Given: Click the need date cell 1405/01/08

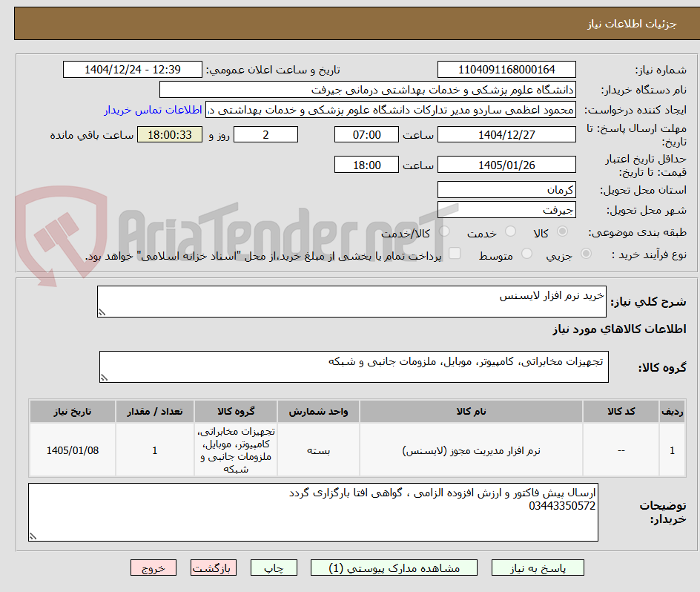Looking at the screenshot, I should [73, 450].
